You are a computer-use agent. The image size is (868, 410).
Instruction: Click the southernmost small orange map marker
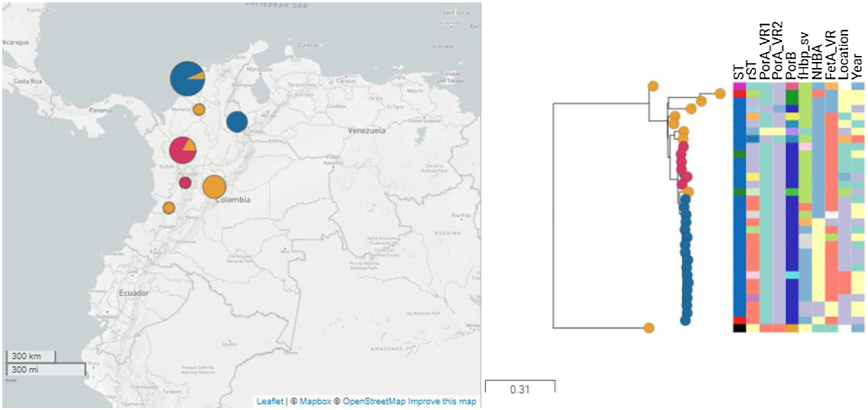(x=169, y=208)
